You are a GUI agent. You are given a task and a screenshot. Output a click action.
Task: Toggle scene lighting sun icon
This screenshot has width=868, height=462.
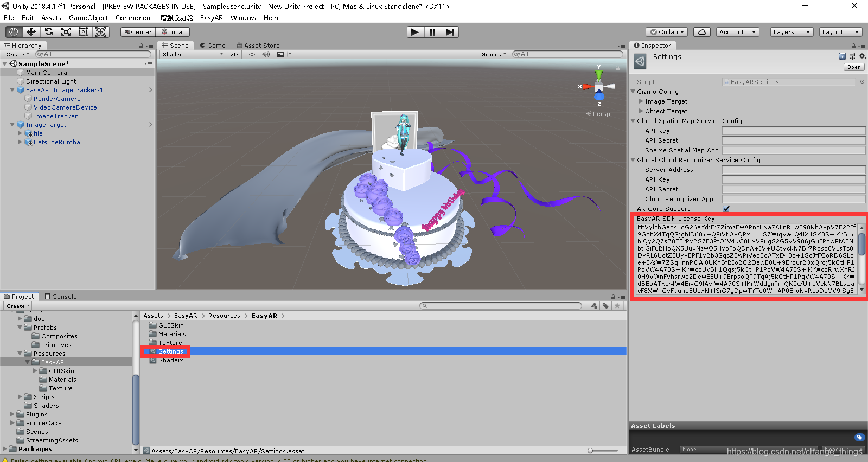tap(252, 54)
